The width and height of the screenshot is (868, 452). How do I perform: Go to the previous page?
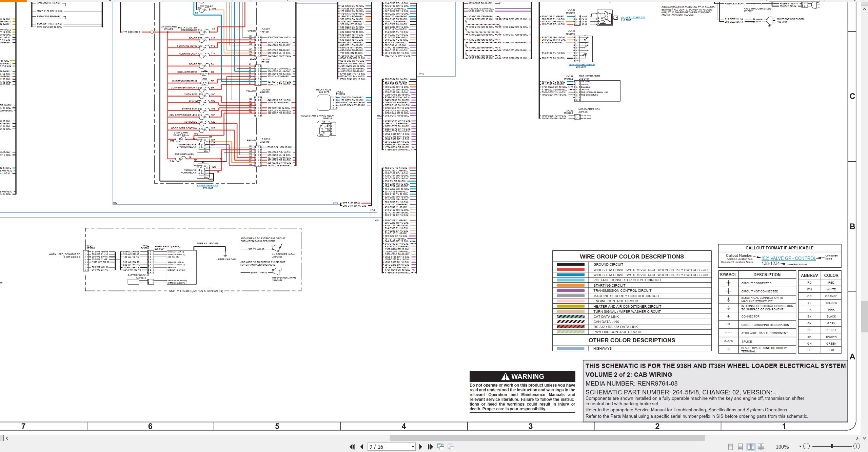[362, 447]
